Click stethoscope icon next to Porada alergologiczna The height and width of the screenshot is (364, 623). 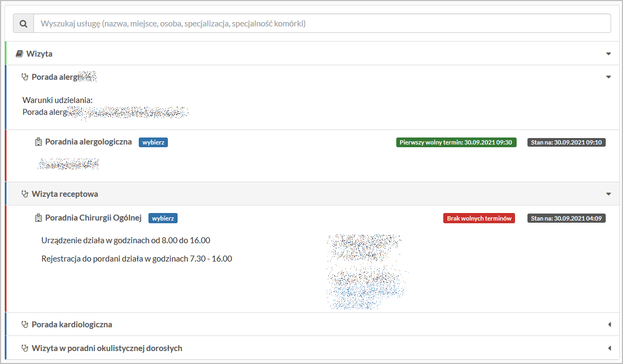(24, 77)
